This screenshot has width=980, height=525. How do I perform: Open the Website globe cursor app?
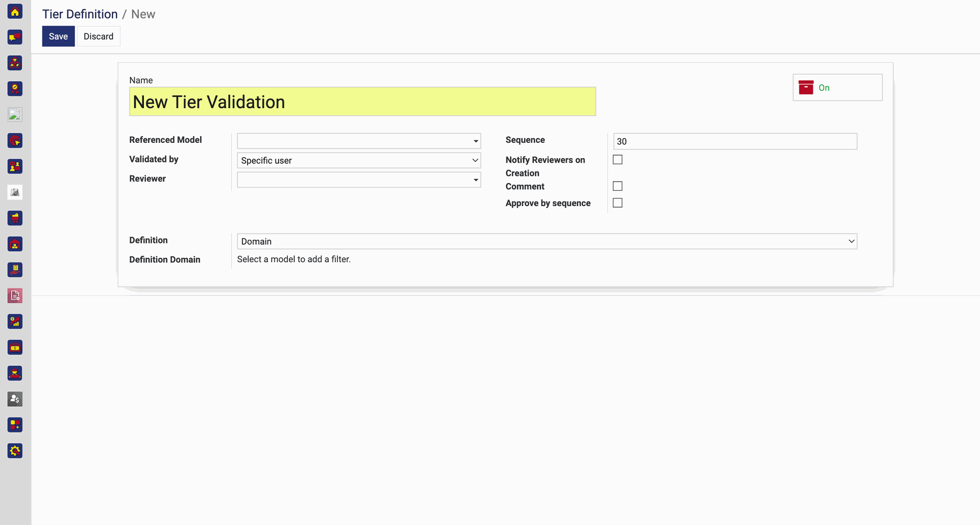(x=15, y=141)
